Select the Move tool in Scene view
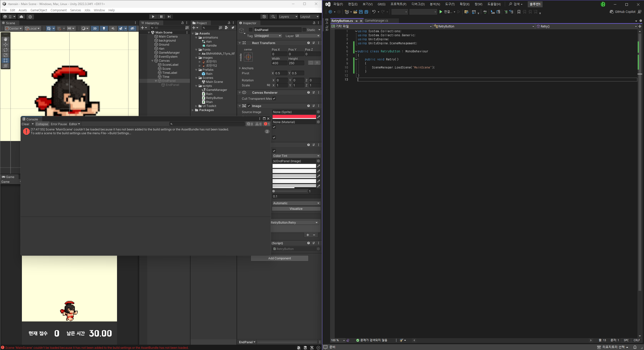This screenshot has width=644, height=350. click(x=6, y=45)
